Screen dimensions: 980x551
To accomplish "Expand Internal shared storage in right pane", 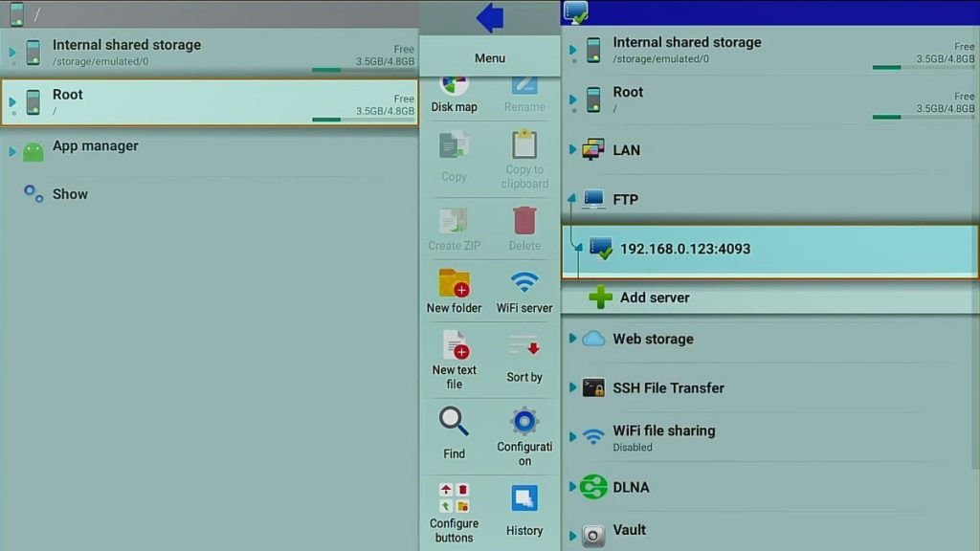I will 572,50.
